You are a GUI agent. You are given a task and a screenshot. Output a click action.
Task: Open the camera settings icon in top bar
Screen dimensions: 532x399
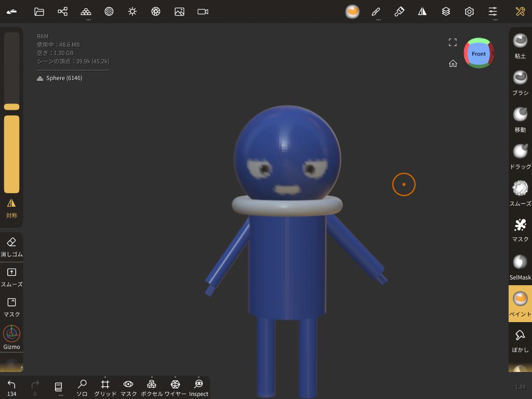203,11
